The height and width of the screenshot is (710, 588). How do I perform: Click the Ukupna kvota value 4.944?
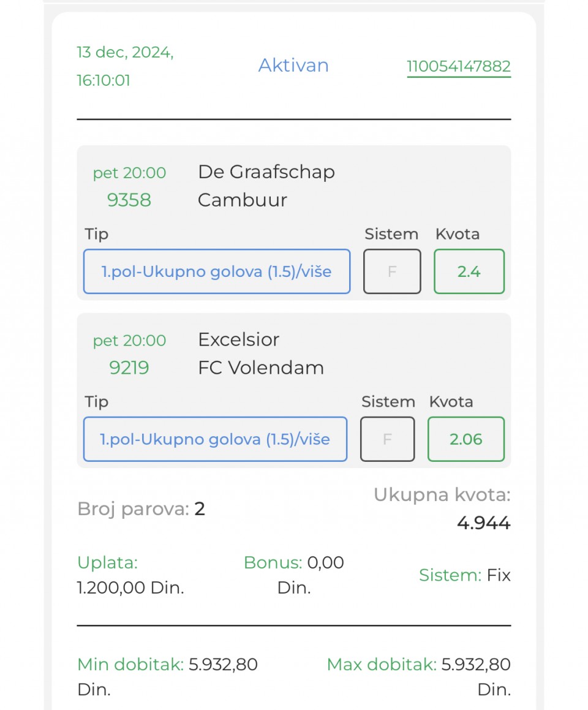pyautogui.click(x=483, y=523)
